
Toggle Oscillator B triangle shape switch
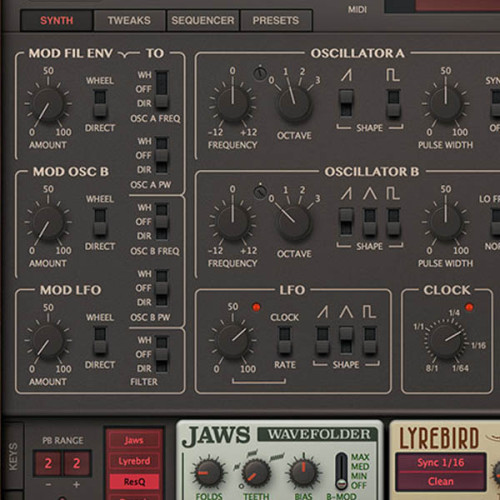[370, 222]
